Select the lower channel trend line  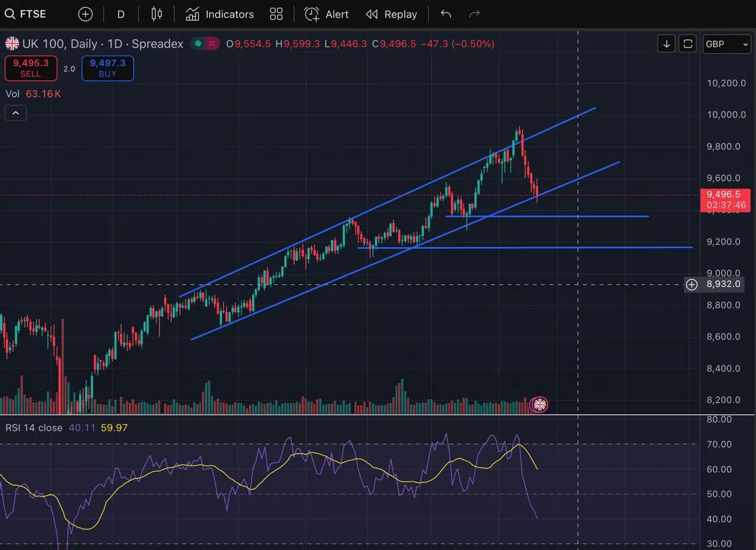tap(405, 250)
